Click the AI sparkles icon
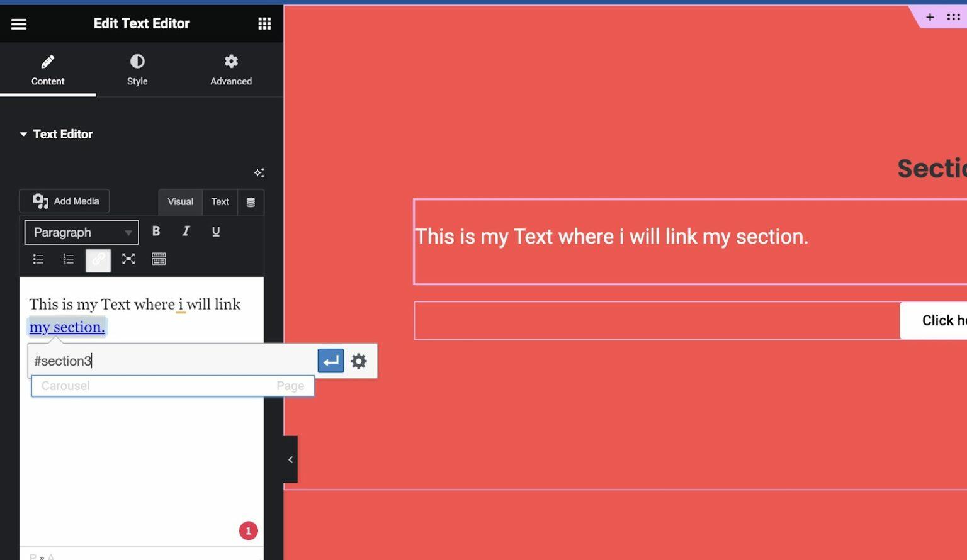The width and height of the screenshot is (967, 560). [259, 172]
